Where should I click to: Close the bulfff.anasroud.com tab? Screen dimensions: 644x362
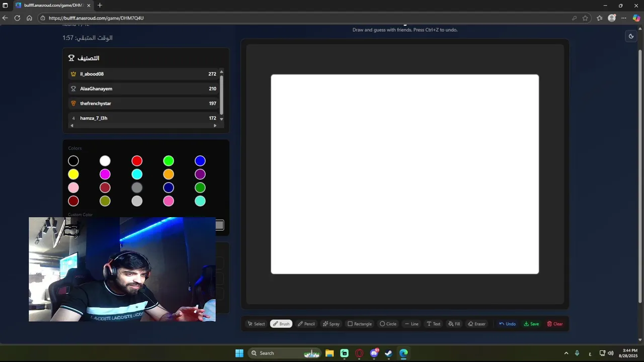pyautogui.click(x=89, y=6)
